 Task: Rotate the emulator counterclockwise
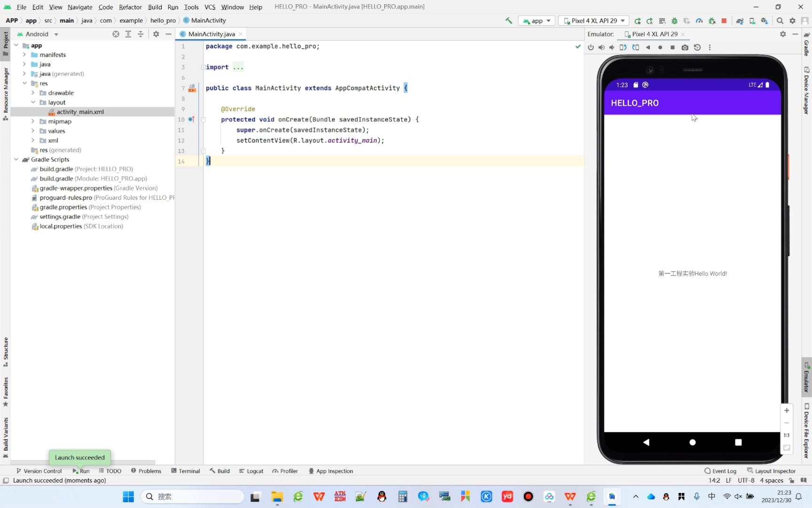click(x=623, y=47)
